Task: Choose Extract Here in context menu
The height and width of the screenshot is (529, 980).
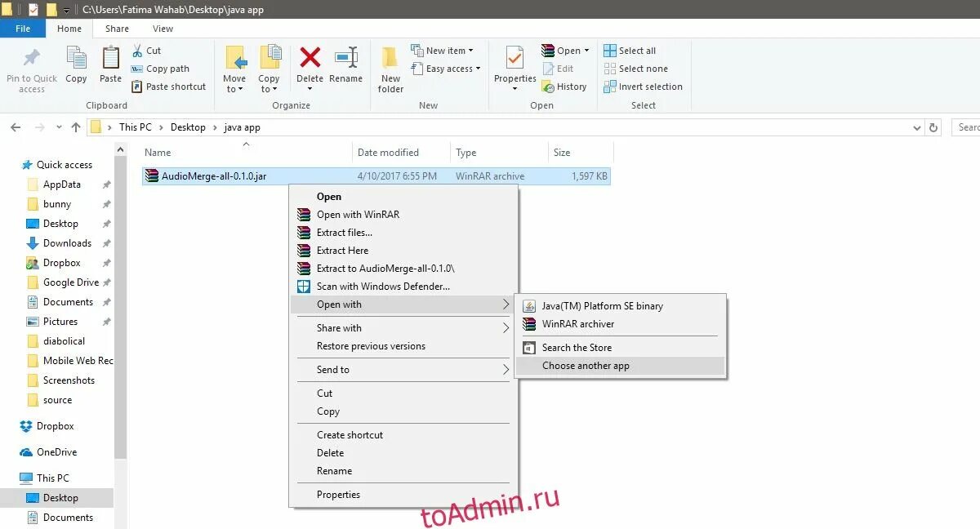Action: click(403, 251)
